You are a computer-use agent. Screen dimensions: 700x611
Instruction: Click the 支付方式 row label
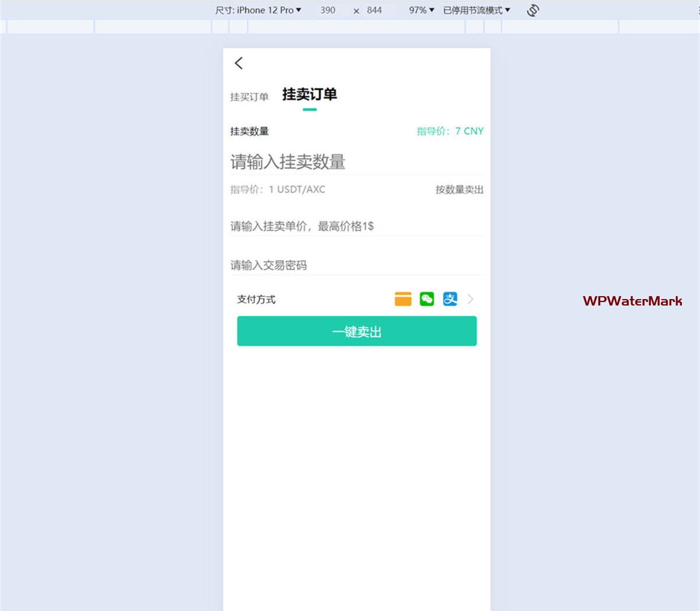pos(256,299)
